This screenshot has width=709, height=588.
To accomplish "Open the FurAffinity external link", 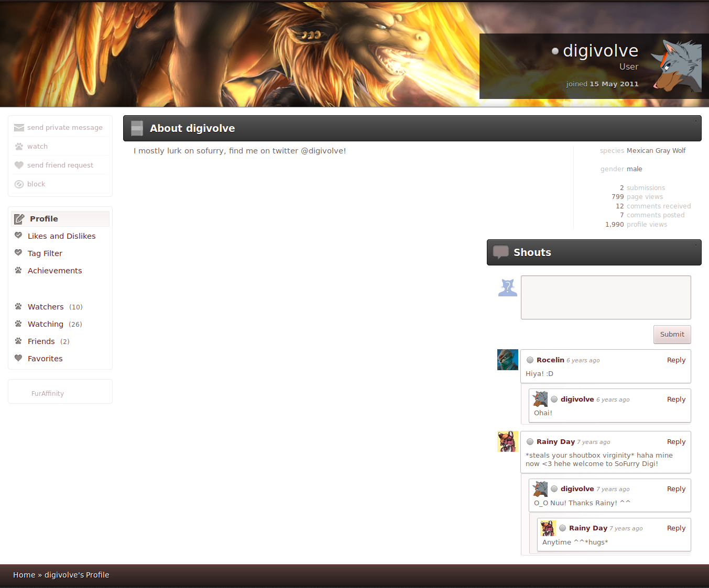I will pyautogui.click(x=48, y=394).
